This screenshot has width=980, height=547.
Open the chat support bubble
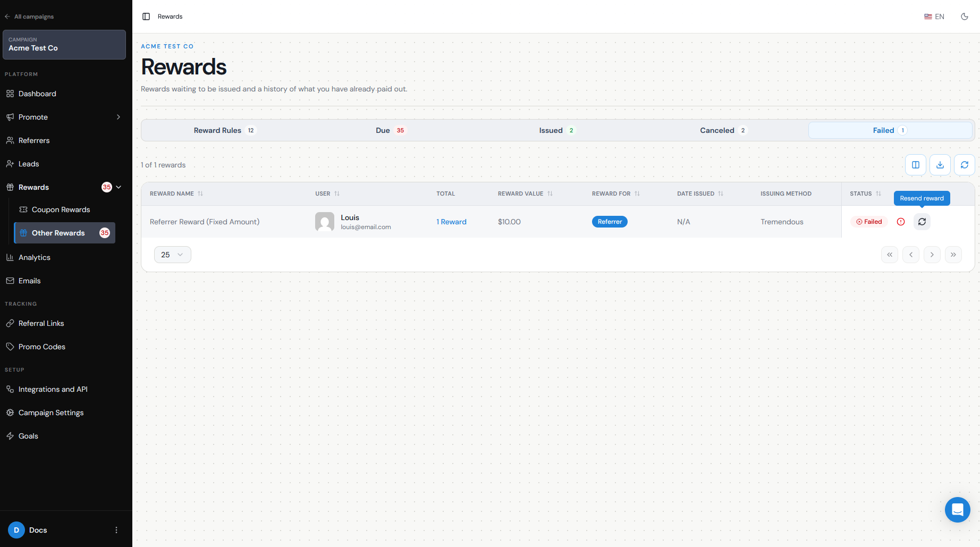tap(958, 510)
